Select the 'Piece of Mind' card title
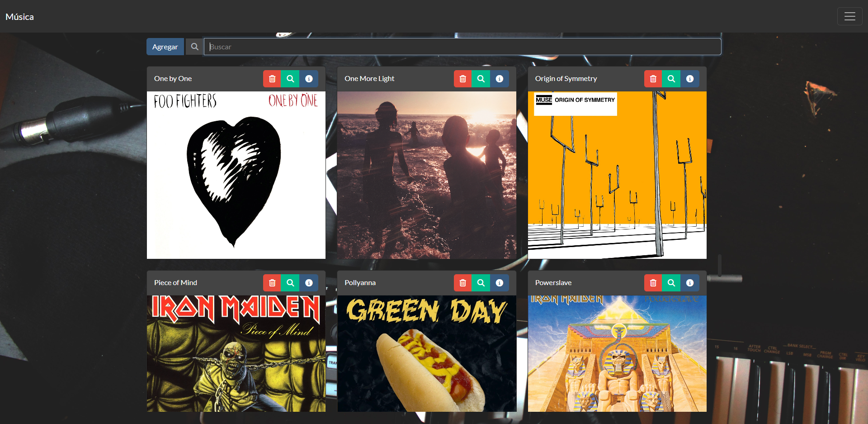 click(175, 283)
